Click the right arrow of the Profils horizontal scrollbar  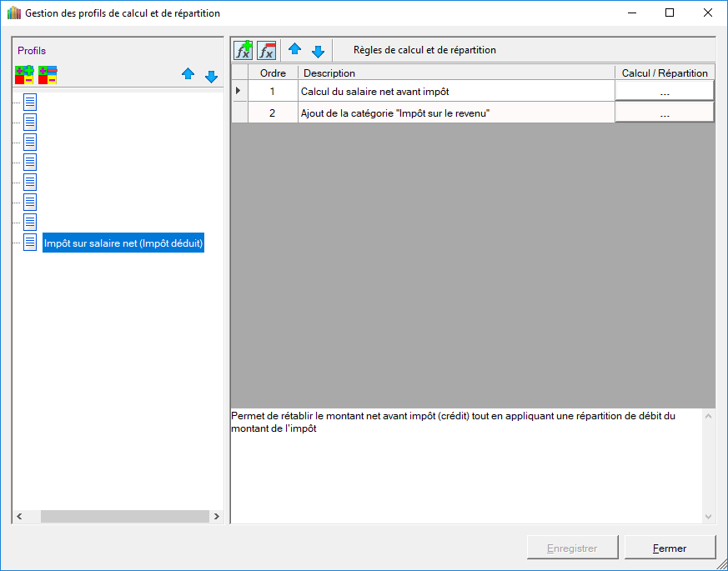[217, 517]
